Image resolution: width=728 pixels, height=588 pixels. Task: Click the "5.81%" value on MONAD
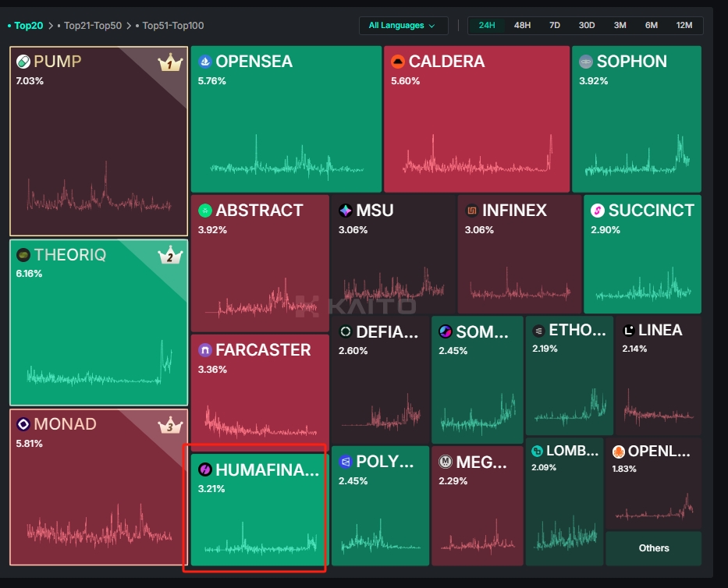click(29, 443)
